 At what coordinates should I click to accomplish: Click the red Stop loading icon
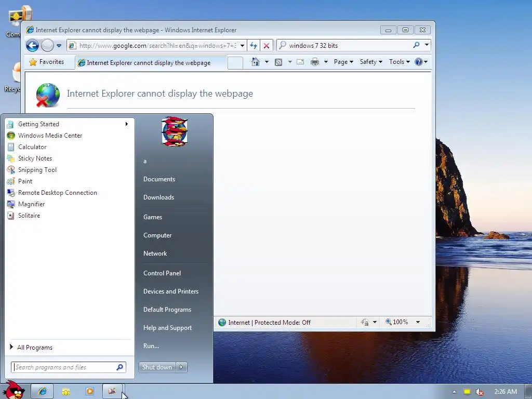point(267,46)
